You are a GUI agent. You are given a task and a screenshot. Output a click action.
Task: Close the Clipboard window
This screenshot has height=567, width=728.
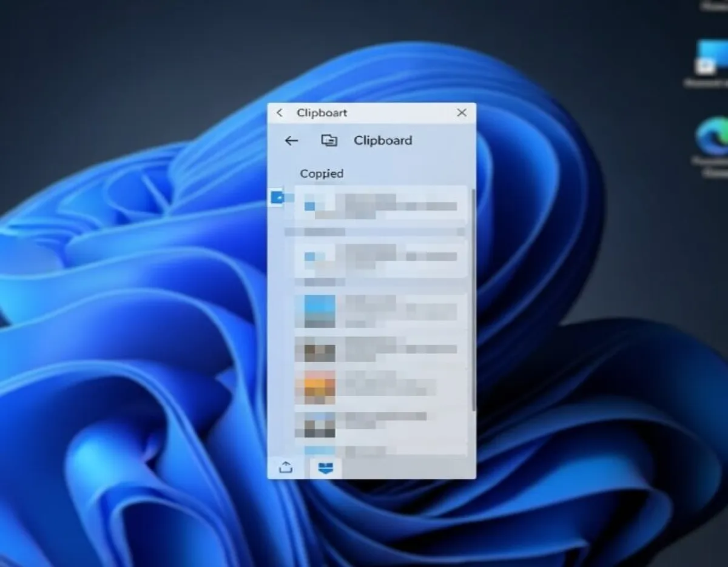462,113
